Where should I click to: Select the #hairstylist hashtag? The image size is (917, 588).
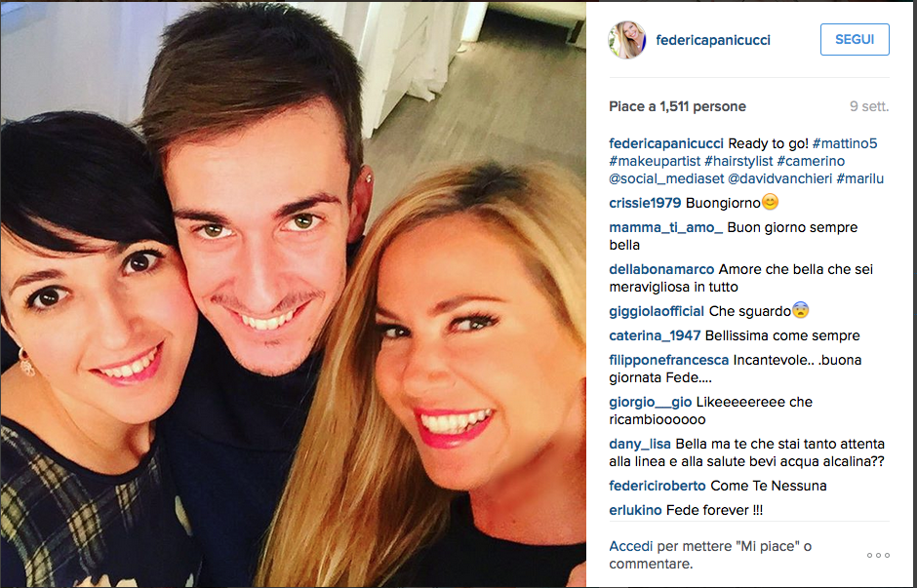(x=738, y=161)
